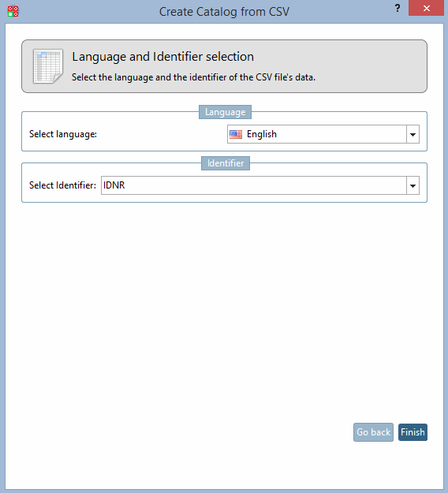
Task: Click the application icon in title bar
Action: point(13,11)
